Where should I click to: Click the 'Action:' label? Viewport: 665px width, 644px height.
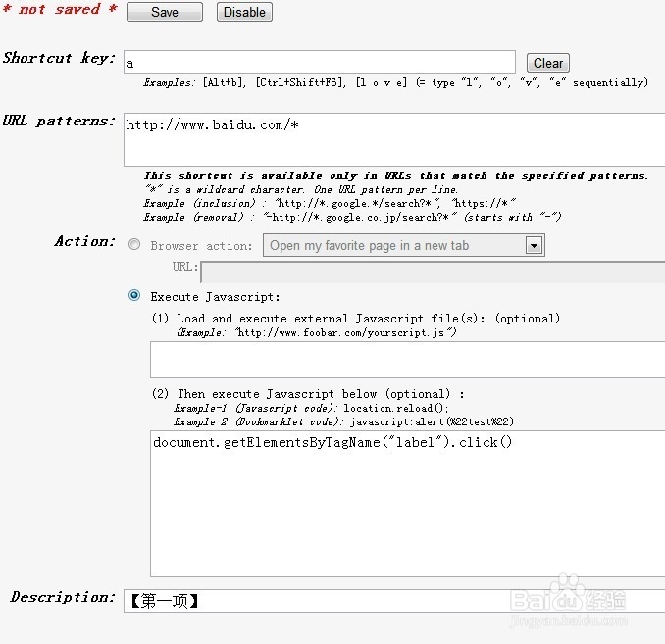click(x=84, y=241)
